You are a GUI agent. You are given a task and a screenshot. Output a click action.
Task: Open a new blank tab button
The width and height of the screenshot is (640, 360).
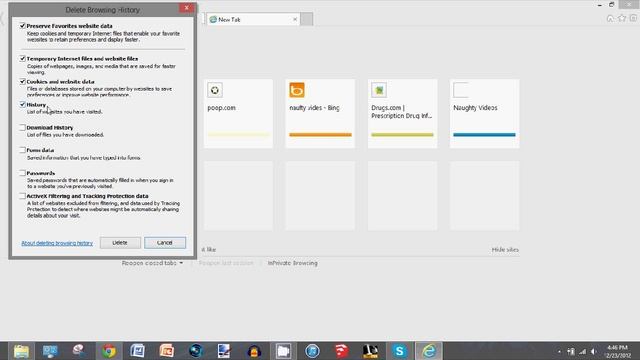coord(307,19)
